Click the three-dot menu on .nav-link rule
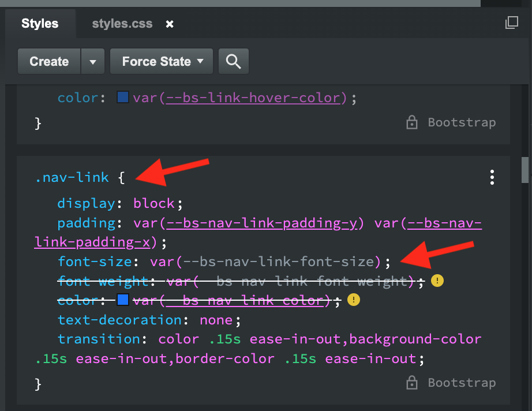532x411 pixels. [x=492, y=177]
